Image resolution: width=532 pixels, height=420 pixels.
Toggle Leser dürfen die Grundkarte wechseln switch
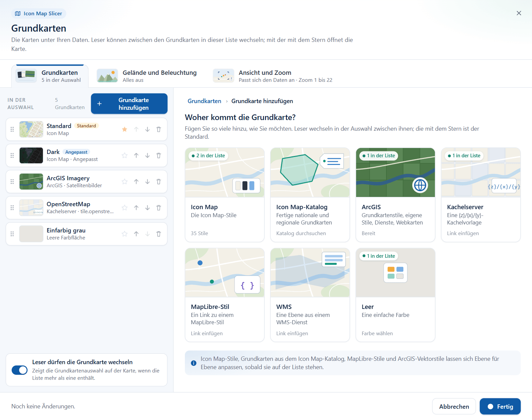(x=20, y=370)
